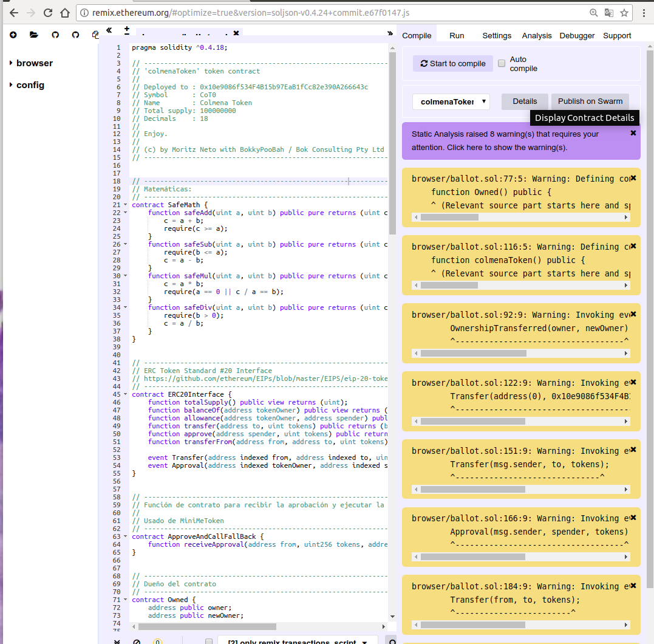
Task: Fold the SafeMath contract at line 21
Action: click(x=126, y=205)
